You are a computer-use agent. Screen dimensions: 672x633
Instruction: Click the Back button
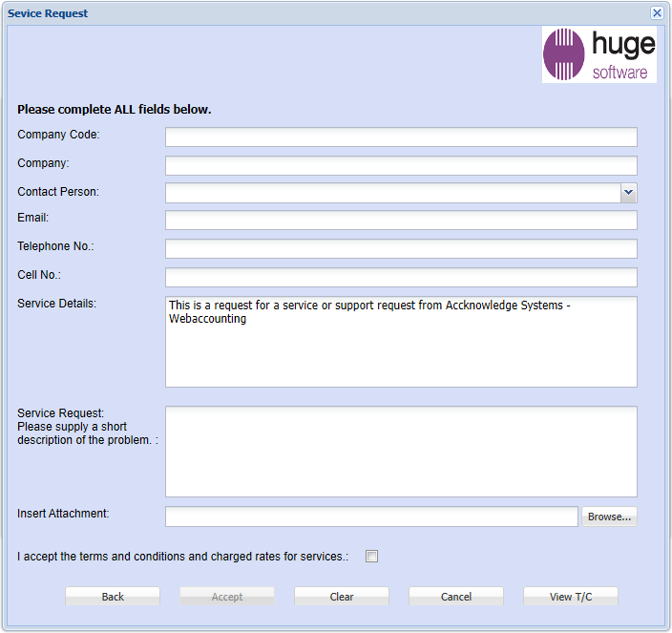113,597
